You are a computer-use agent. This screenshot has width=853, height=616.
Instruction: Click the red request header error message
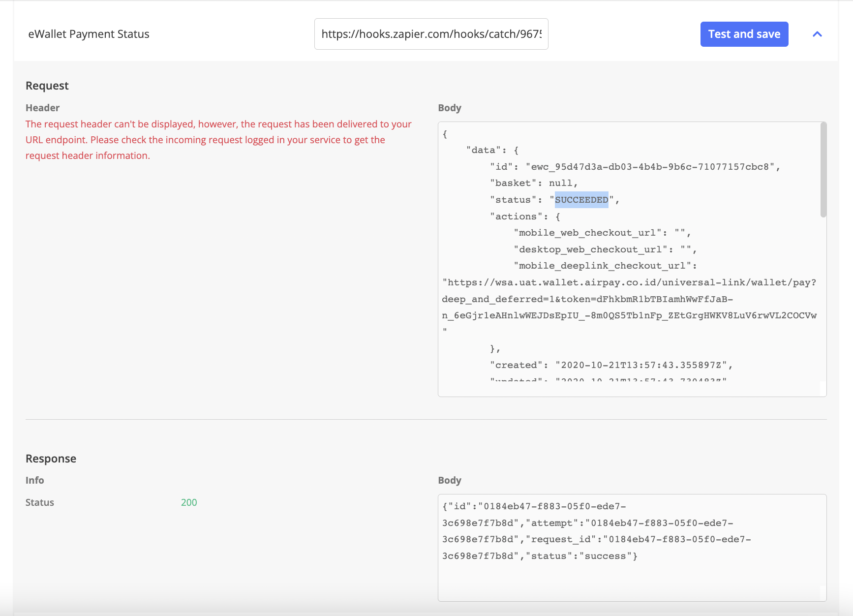tap(218, 140)
